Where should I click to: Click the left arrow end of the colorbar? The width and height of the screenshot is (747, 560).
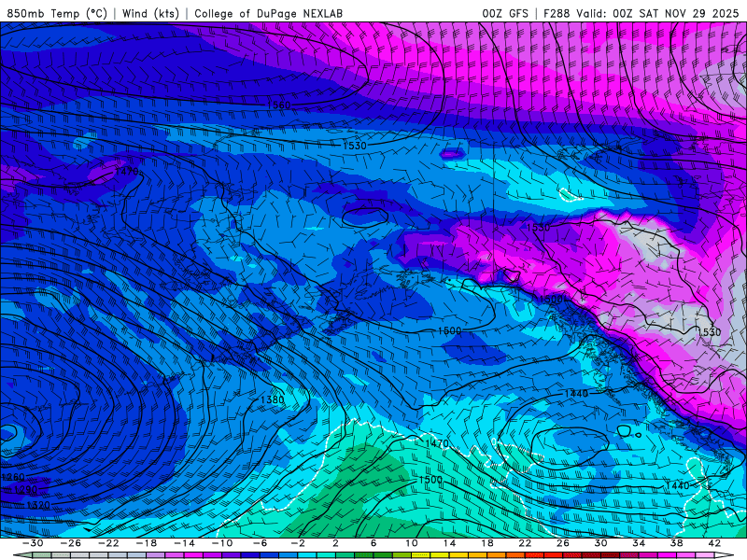(22, 555)
